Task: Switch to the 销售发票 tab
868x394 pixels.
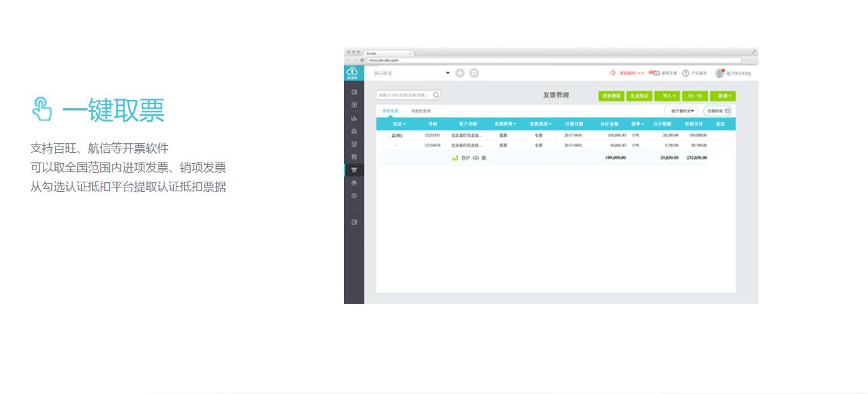Action: point(391,111)
